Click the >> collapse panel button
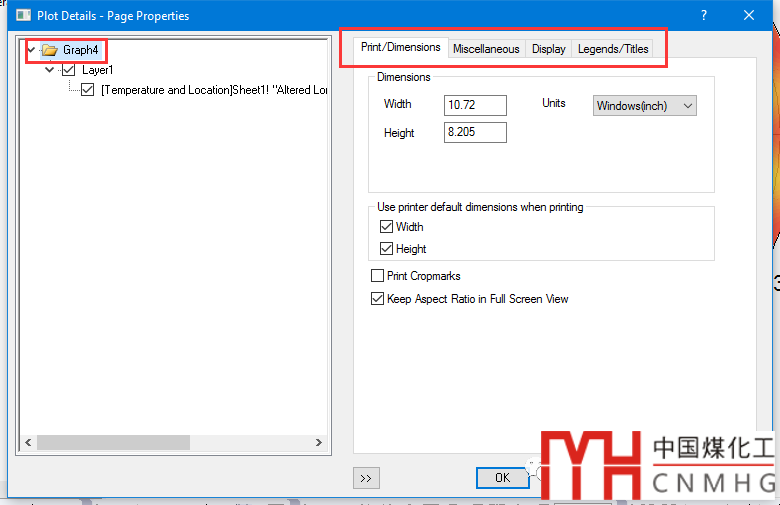This screenshot has width=780, height=505. pos(366,478)
